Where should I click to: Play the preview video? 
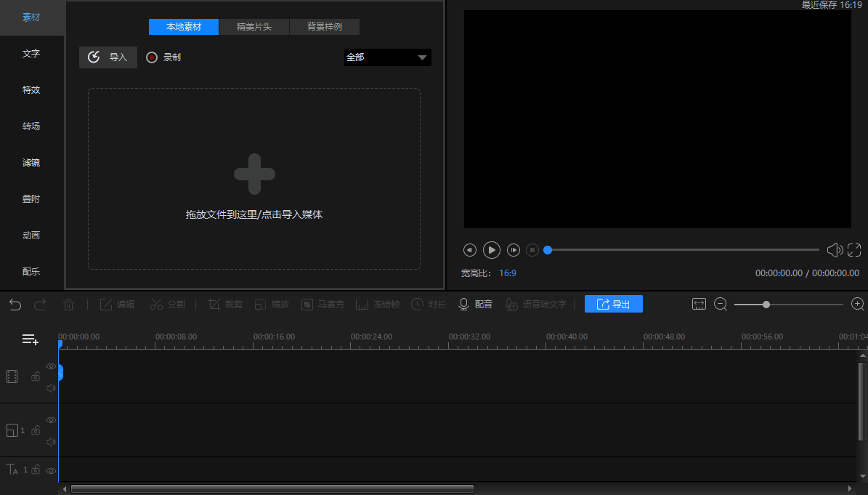point(492,250)
